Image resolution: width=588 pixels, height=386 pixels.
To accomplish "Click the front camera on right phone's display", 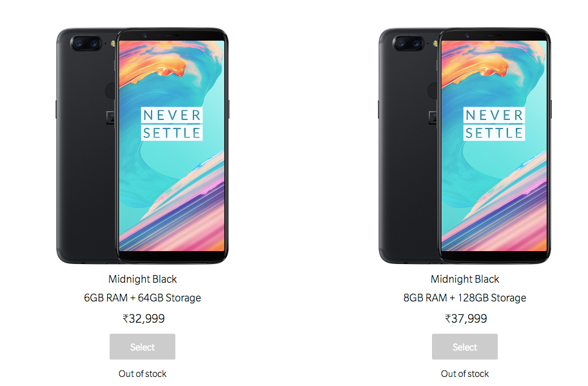I will coord(467,36).
